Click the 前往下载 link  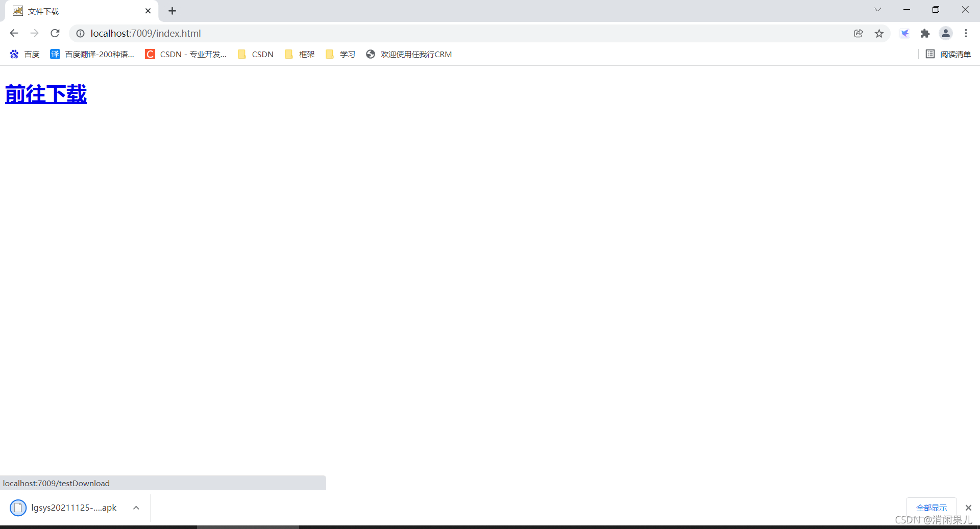[46, 94]
